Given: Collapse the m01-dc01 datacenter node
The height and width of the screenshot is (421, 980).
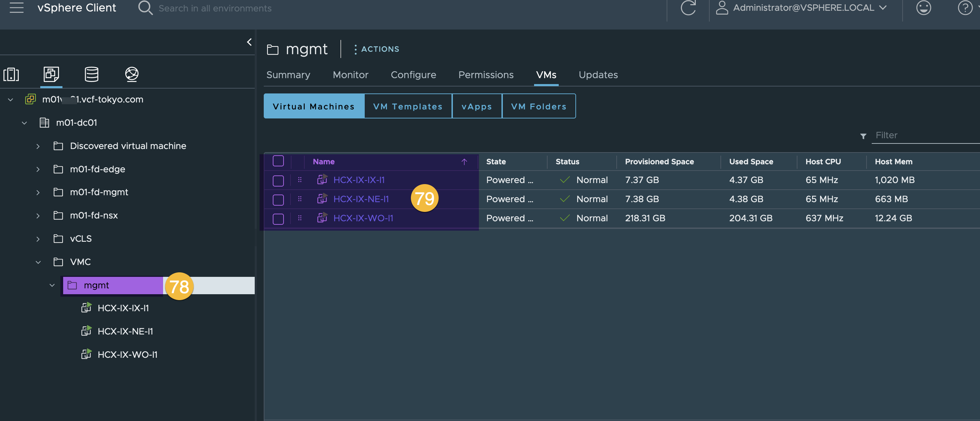Looking at the screenshot, I should click(x=24, y=123).
